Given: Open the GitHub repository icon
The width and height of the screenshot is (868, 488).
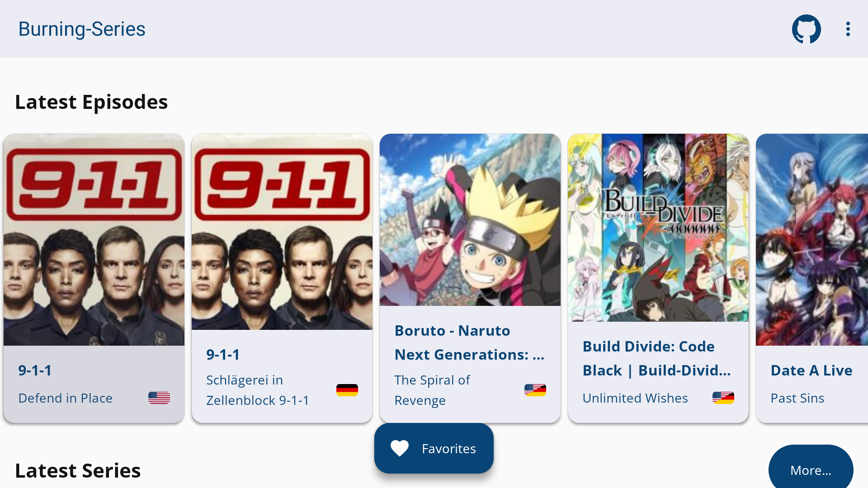Looking at the screenshot, I should click(806, 29).
